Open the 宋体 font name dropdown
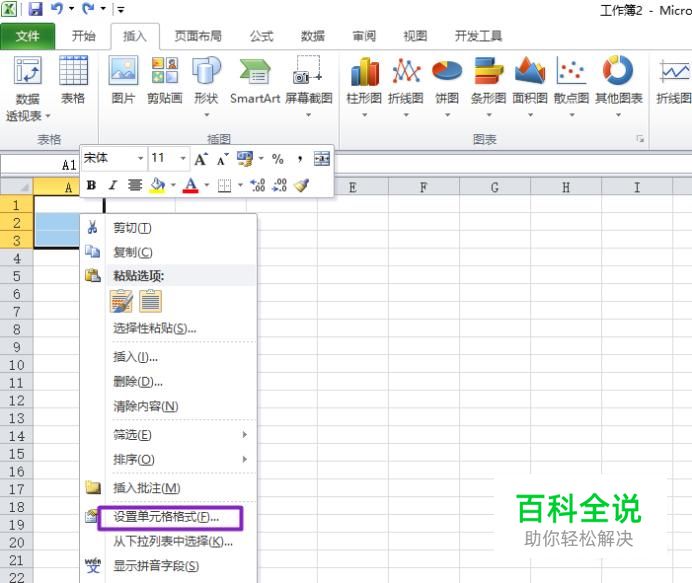 coord(140,158)
